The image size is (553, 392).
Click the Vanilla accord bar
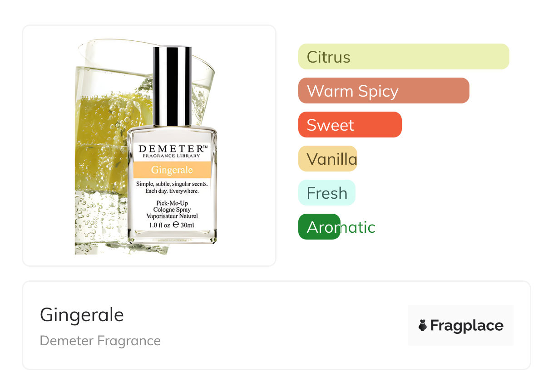pyautogui.click(x=328, y=159)
